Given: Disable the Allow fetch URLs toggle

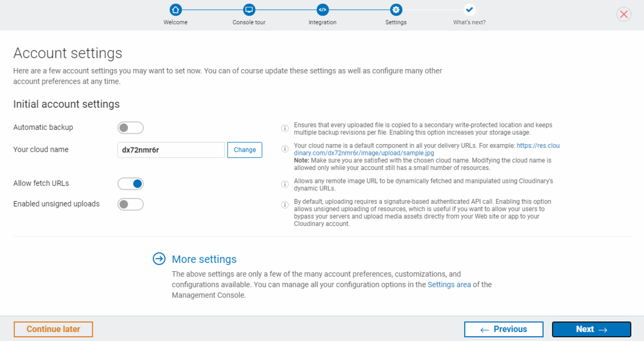Looking at the screenshot, I should pos(130,184).
